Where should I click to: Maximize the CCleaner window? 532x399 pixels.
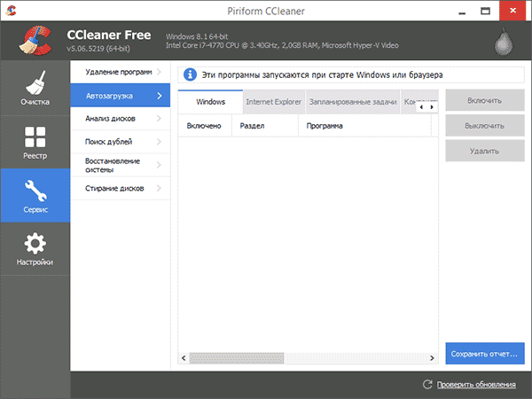point(485,12)
